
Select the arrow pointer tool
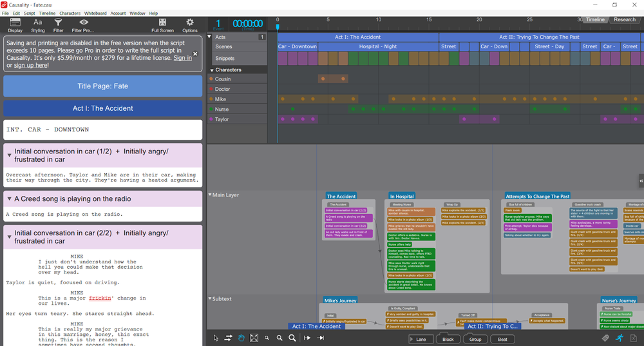click(x=216, y=338)
